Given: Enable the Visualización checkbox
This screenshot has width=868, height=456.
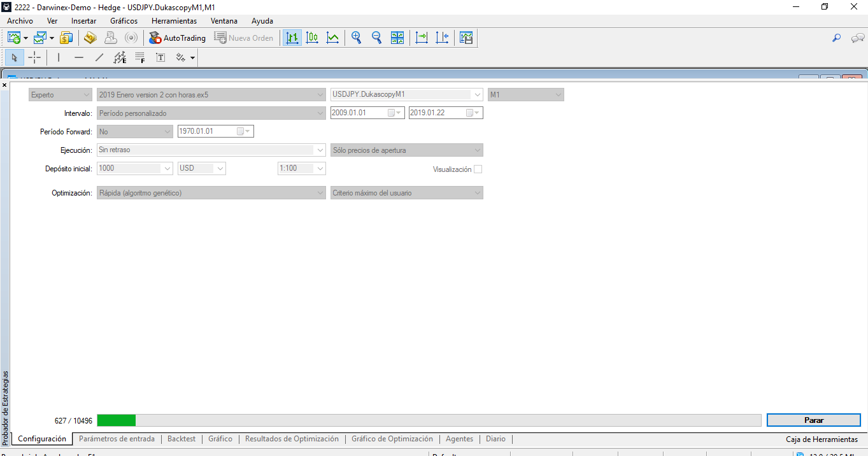Looking at the screenshot, I should point(478,169).
